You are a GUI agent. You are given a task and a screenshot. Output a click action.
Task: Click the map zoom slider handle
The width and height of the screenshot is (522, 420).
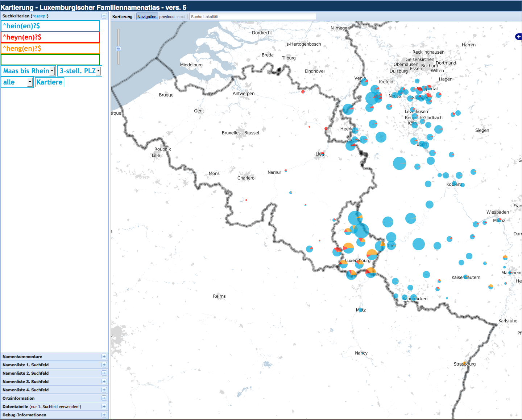(118, 49)
